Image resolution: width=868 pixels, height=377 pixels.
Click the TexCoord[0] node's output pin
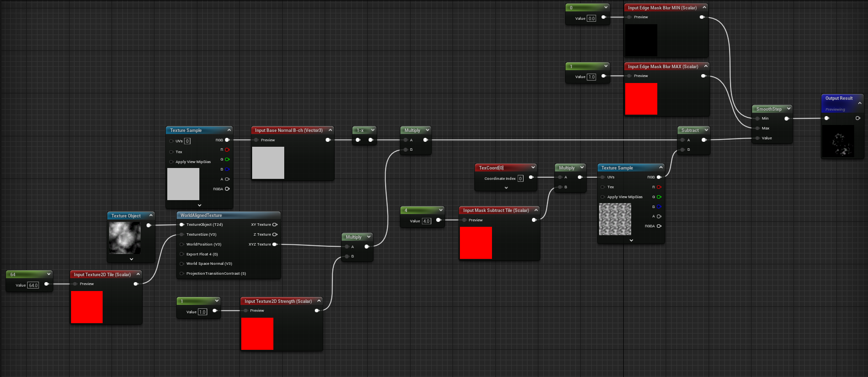pyautogui.click(x=531, y=177)
